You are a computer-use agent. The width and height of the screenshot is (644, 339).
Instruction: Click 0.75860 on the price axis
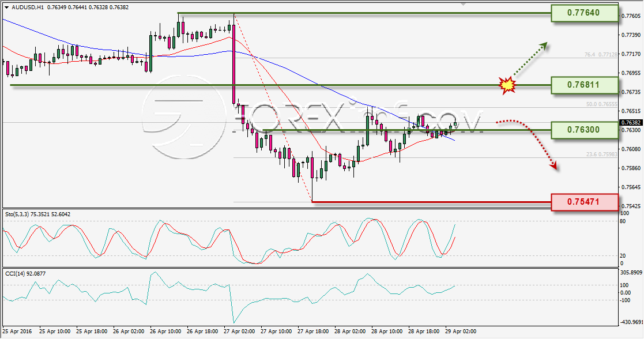tap(631, 168)
